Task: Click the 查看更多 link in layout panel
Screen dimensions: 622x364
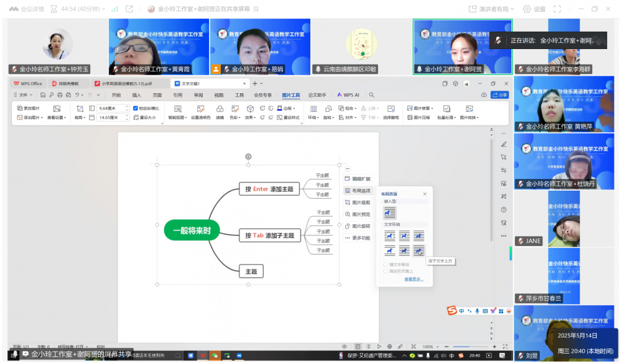Action: (x=414, y=279)
